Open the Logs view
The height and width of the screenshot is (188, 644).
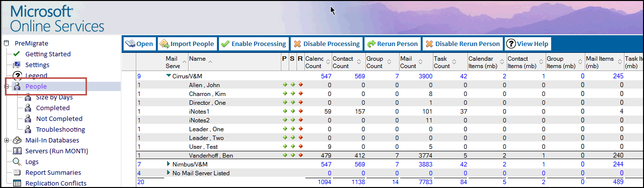(x=32, y=162)
